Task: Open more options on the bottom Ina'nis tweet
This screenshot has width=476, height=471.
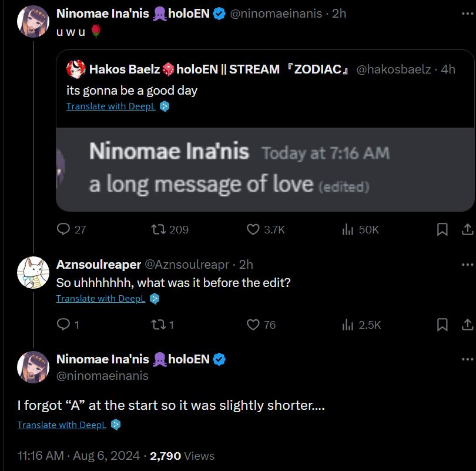Action: pos(468,359)
